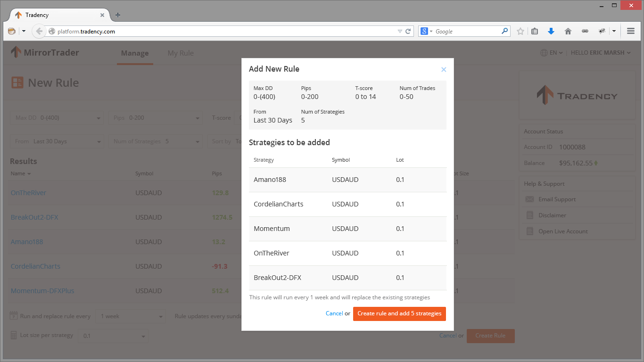Open the Max DD dropdown
Screen dimensions: 644x362
[x=57, y=118]
